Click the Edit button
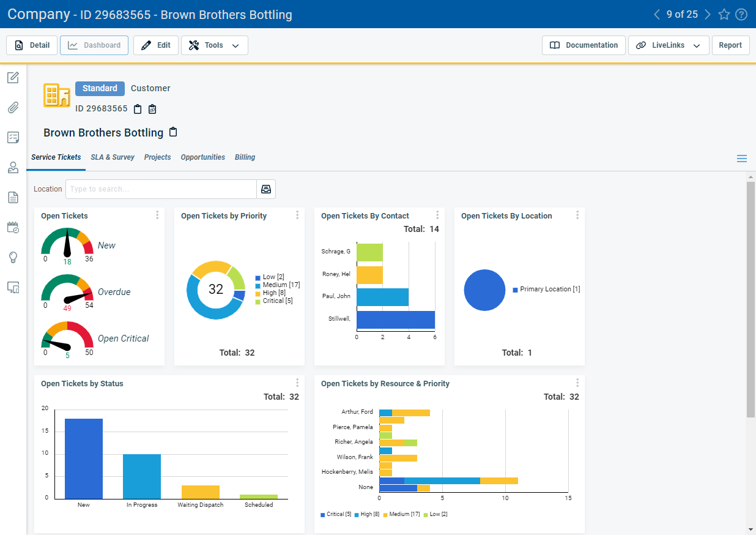The image size is (756, 535). pos(156,45)
